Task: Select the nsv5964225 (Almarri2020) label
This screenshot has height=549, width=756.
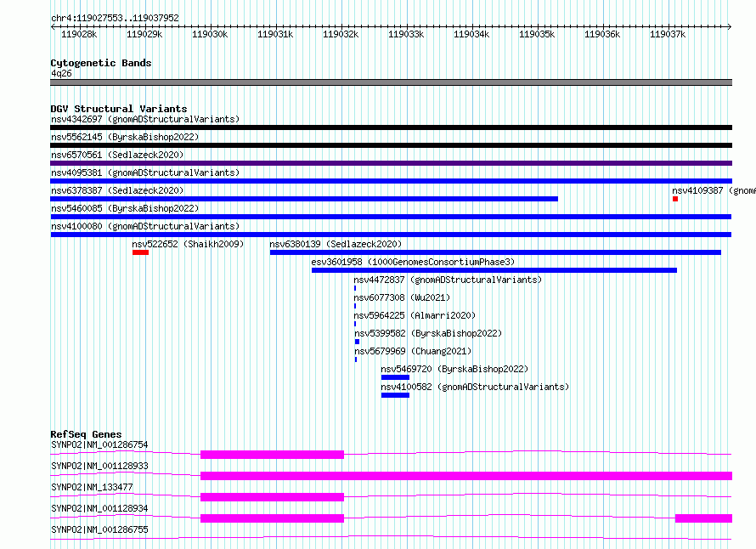Action: tap(415, 315)
